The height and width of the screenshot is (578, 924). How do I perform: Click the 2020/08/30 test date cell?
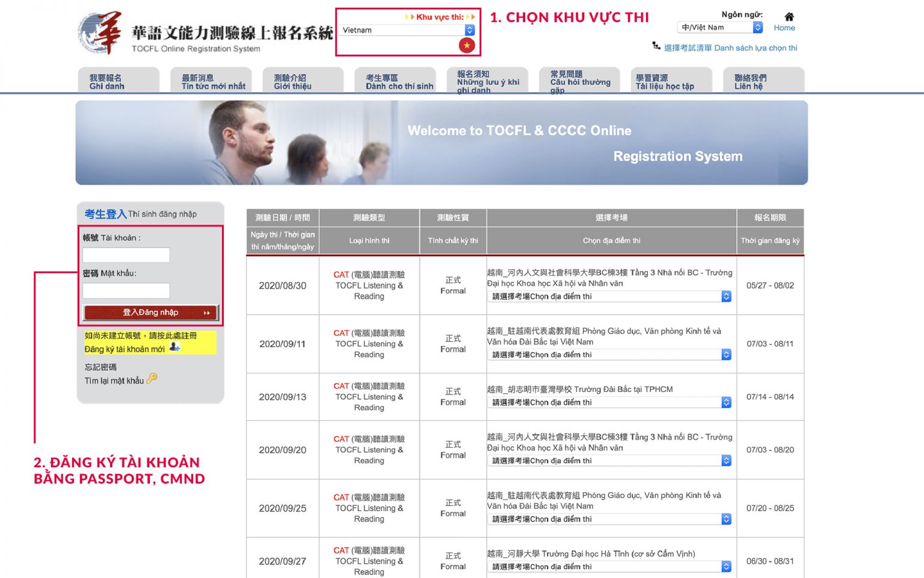tap(283, 285)
